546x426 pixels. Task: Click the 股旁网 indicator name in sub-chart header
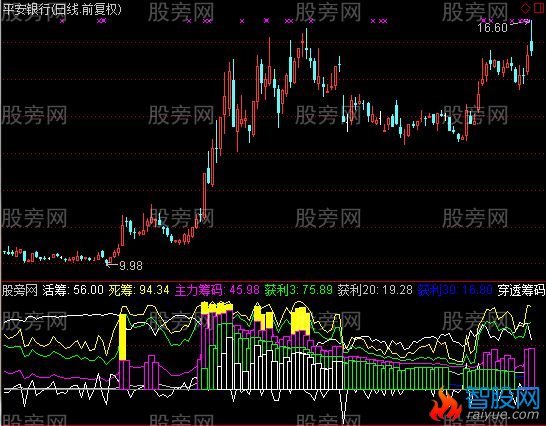click(20, 290)
